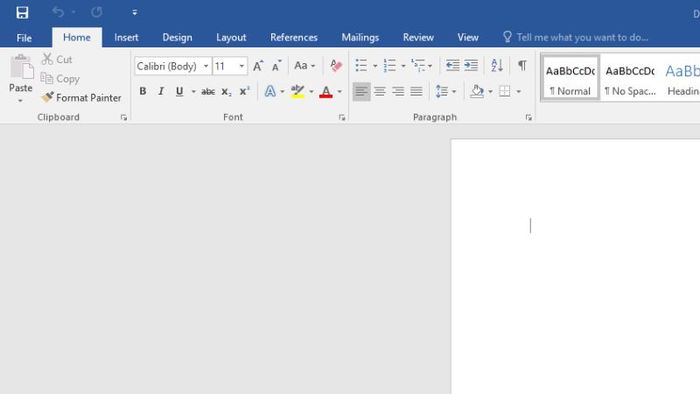Toggle Show/Hide paragraph marks
This screenshot has width=700, height=394.
click(x=522, y=66)
